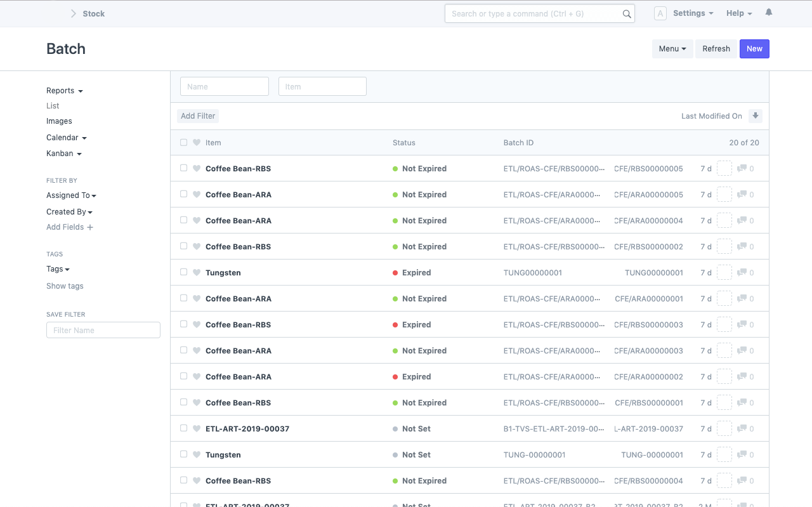Toggle sort direction arrow button
812x507 pixels.
click(755, 115)
